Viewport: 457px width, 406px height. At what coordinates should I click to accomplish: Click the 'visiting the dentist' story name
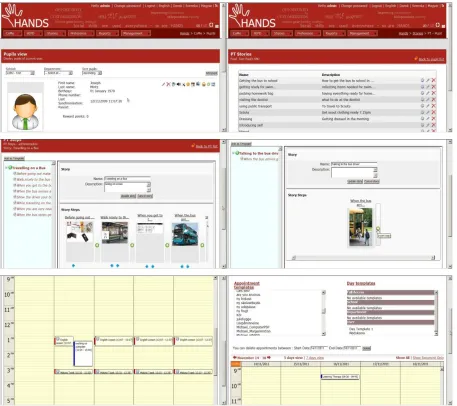pyautogui.click(x=253, y=100)
